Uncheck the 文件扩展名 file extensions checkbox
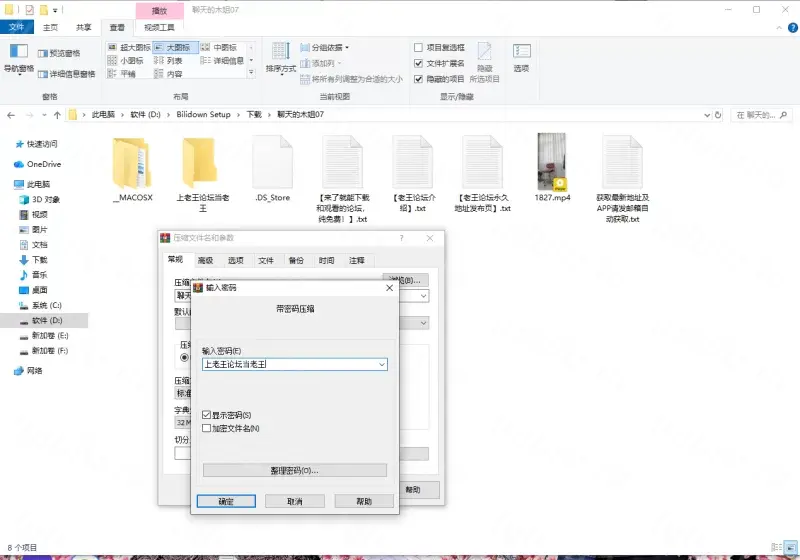The image size is (800, 560). pyautogui.click(x=419, y=63)
